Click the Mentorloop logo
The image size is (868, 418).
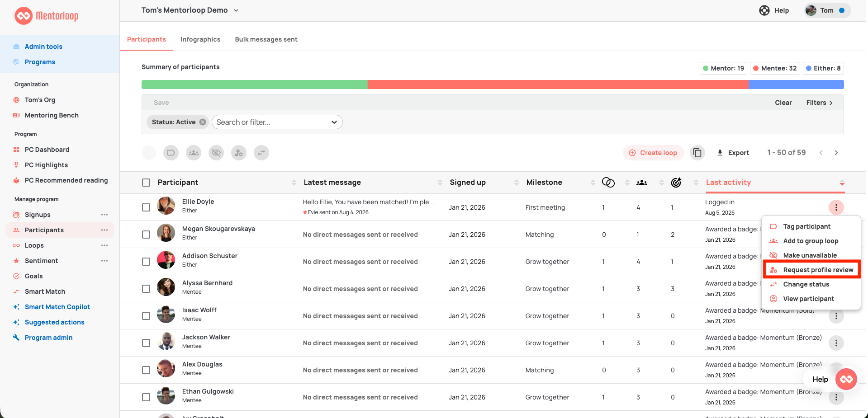click(47, 16)
